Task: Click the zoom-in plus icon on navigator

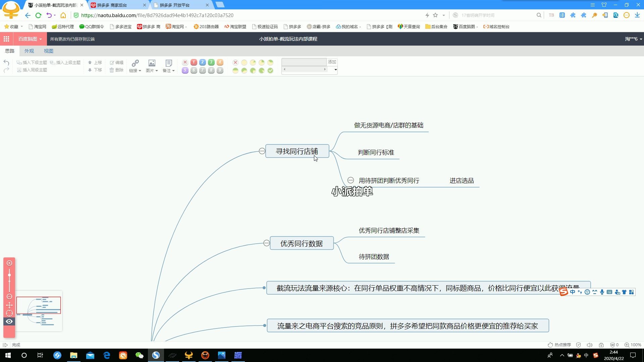Action: (x=9, y=263)
